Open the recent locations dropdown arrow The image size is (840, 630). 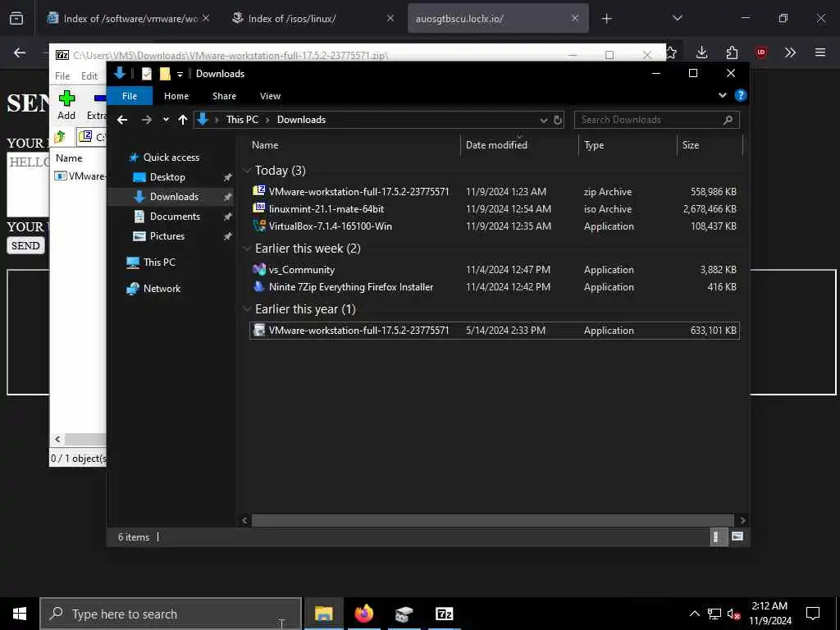tap(166, 120)
